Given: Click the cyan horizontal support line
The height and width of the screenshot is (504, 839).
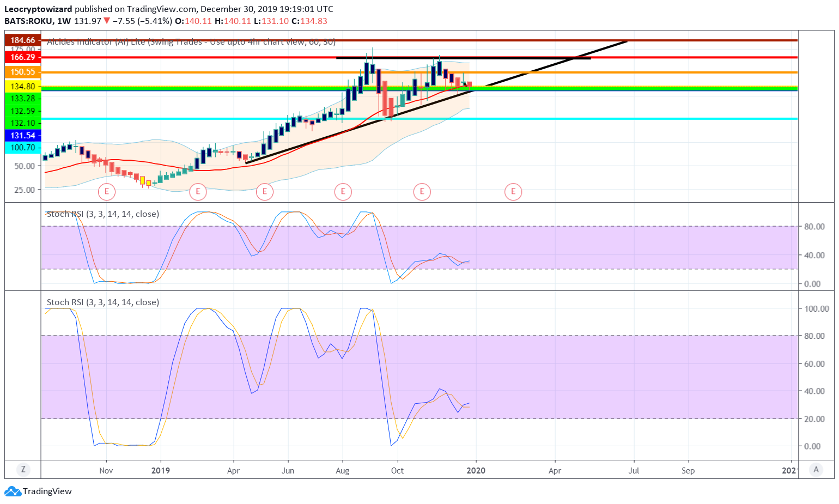Looking at the screenshot, I should [x=420, y=118].
